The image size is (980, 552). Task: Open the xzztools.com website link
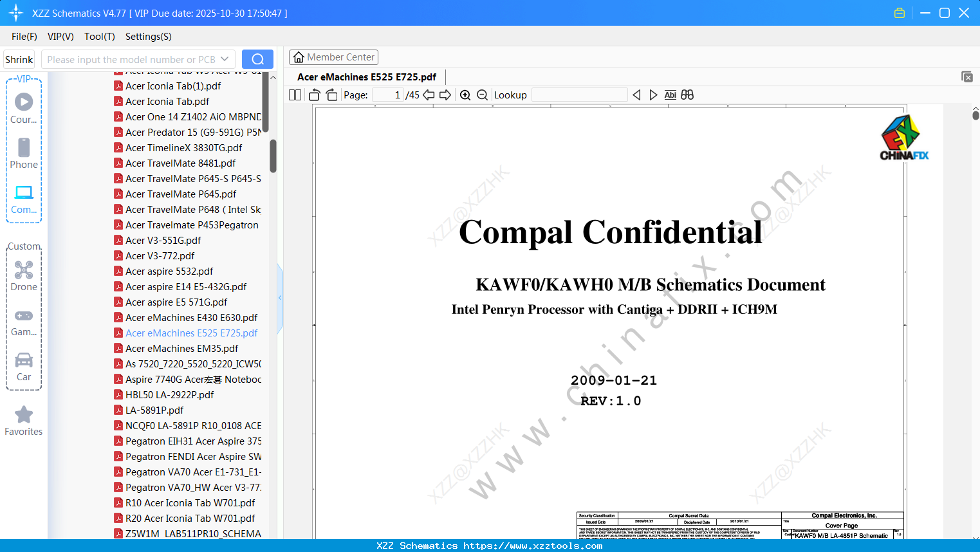[x=533, y=546]
